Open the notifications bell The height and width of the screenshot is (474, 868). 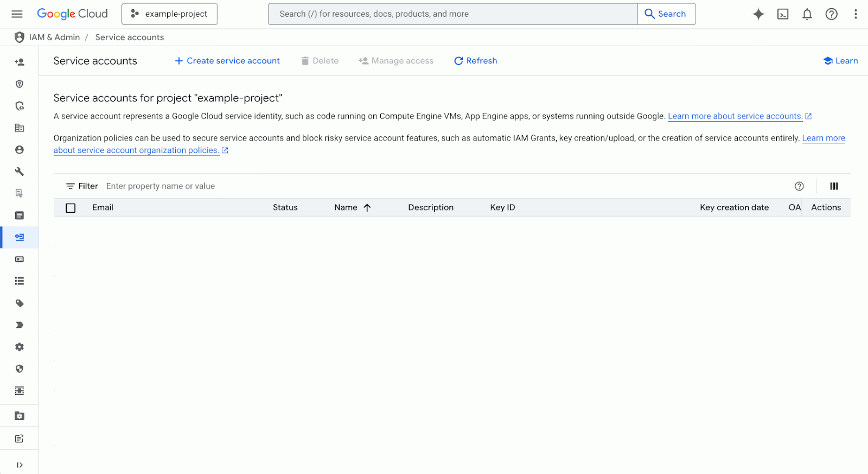(x=807, y=14)
